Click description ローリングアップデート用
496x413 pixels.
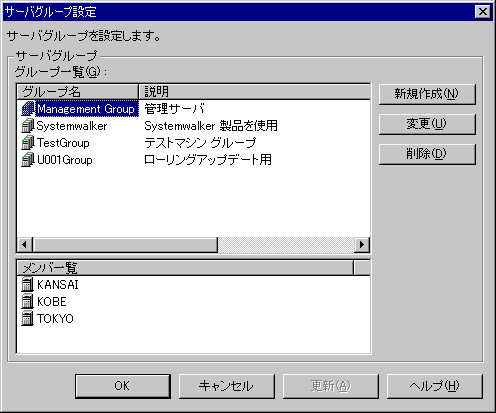(x=208, y=160)
